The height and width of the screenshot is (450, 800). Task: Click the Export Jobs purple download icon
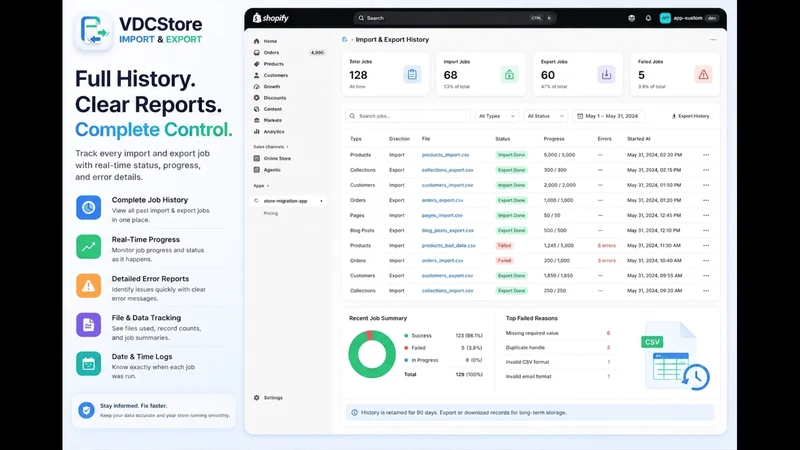[606, 74]
